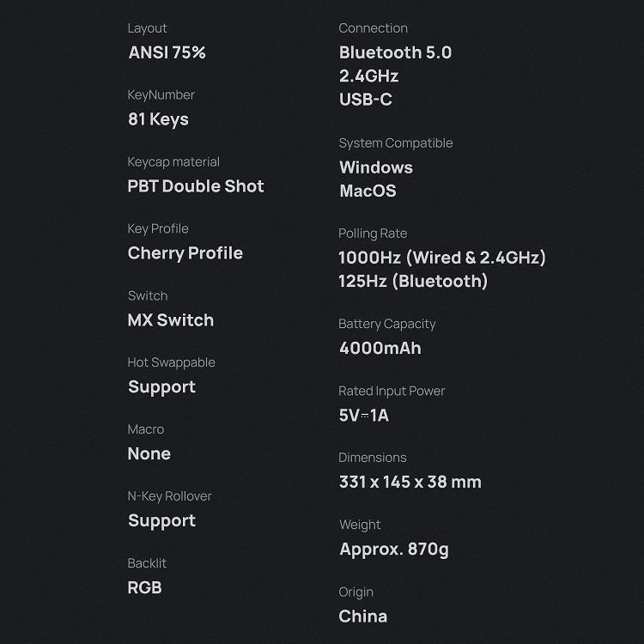This screenshot has width=644, height=644.
Task: Click the ANSI 75% layout value
Action: [167, 52]
